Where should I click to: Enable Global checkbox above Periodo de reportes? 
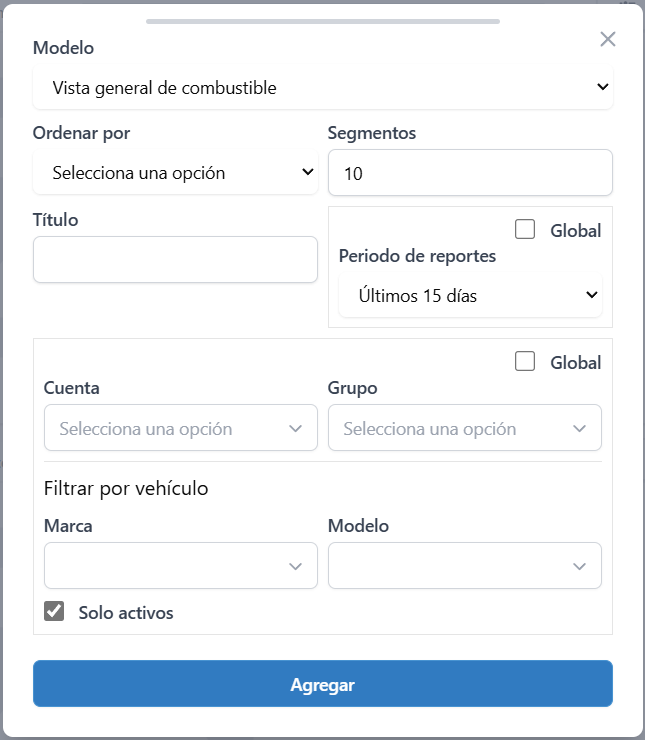click(x=525, y=230)
